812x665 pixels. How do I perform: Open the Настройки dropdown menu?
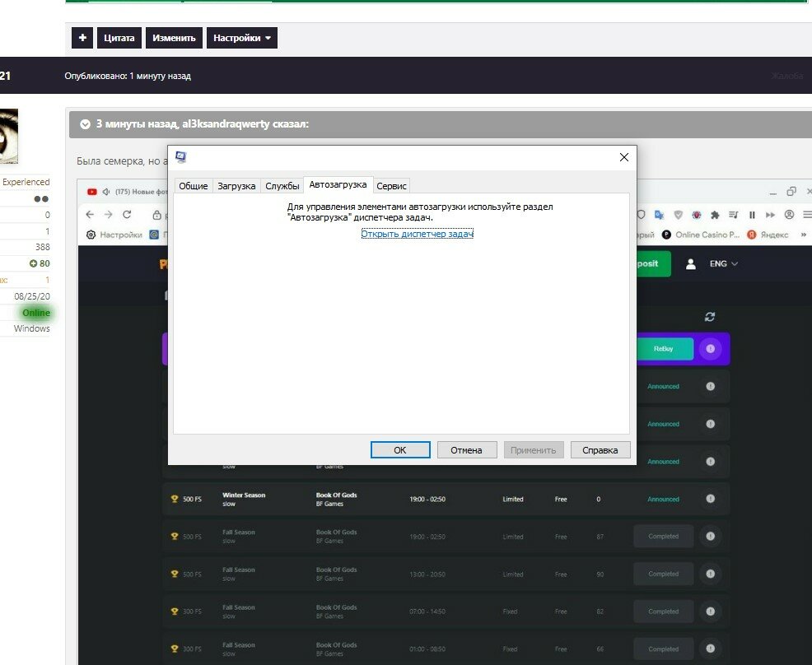point(241,38)
